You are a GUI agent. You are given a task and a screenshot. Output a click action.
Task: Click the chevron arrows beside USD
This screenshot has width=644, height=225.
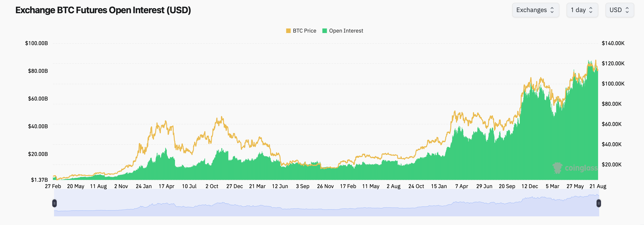point(626,10)
